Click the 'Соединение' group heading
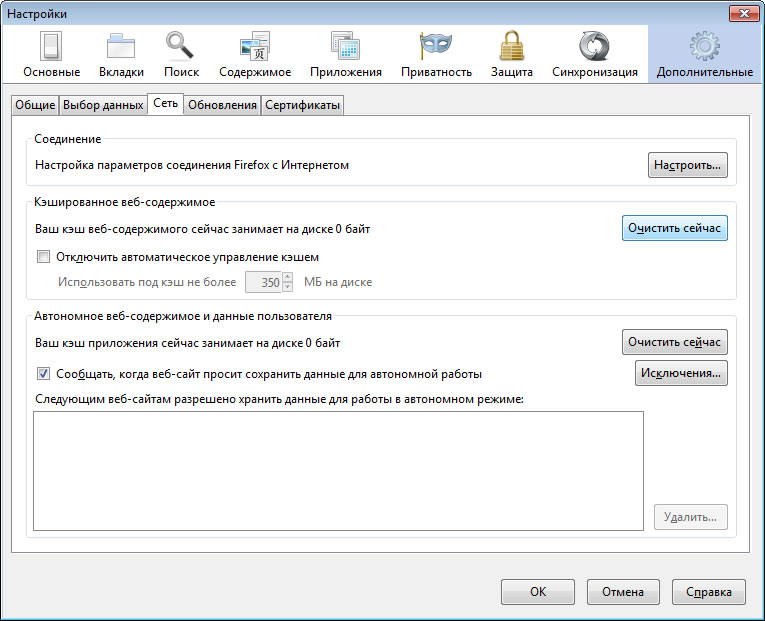Screen dimensions: 765x621 click(68, 139)
